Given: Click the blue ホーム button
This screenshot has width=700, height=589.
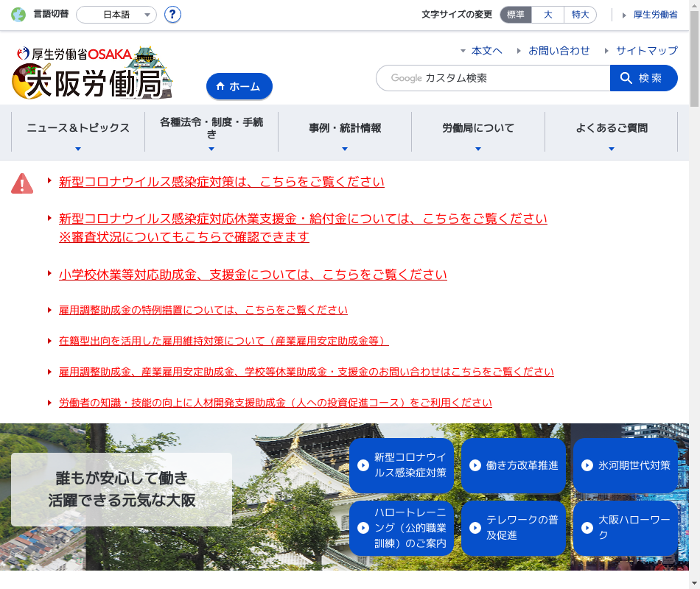Looking at the screenshot, I should 239,86.
